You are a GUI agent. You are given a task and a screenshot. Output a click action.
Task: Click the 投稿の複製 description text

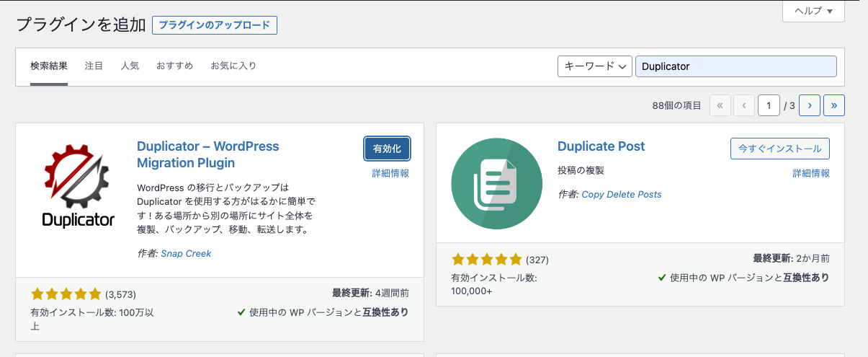click(581, 170)
